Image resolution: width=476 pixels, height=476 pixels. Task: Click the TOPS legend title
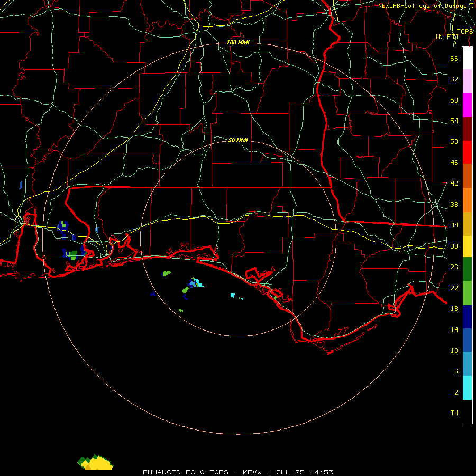pos(465,32)
